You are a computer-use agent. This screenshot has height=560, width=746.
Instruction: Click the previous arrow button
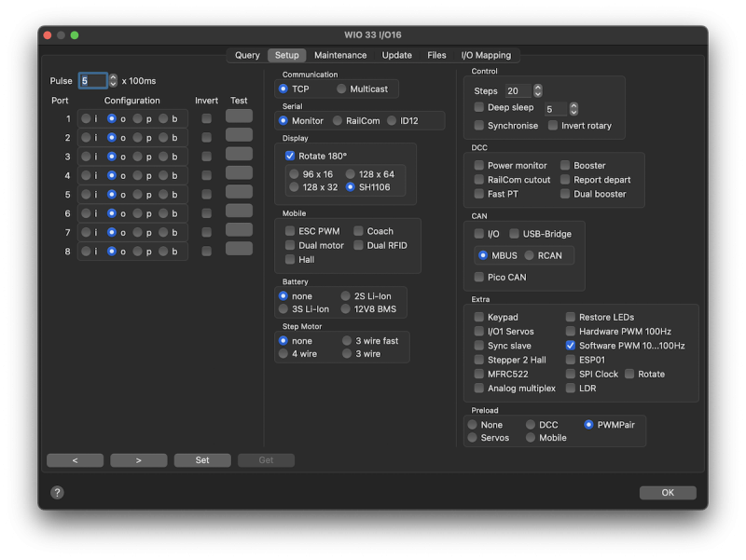point(75,460)
